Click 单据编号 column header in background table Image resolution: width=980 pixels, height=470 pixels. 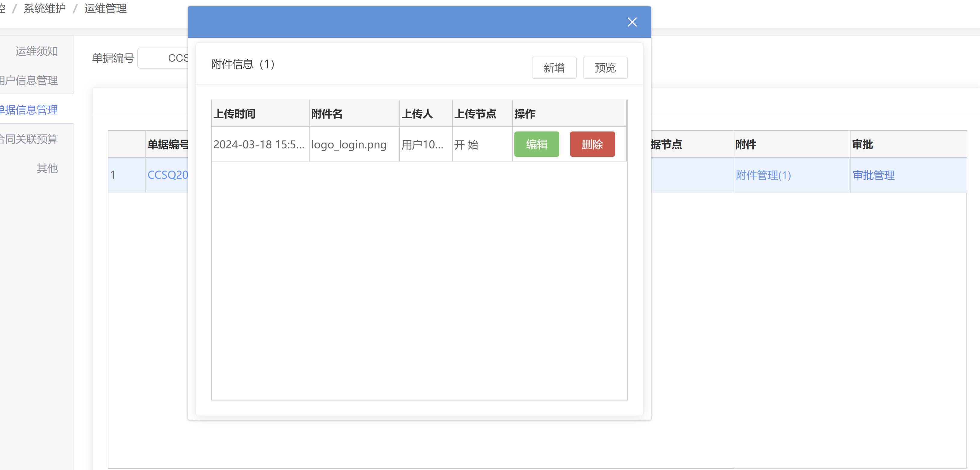(167, 144)
